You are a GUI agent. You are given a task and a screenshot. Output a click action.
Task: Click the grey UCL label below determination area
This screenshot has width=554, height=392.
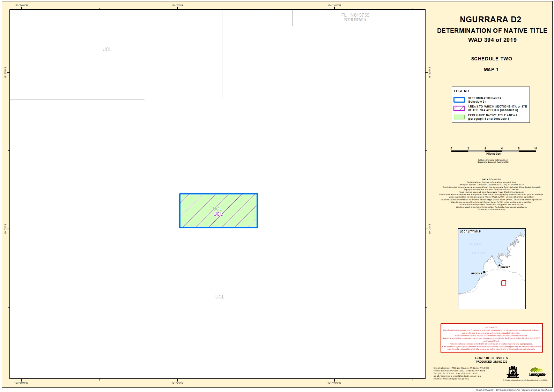[x=220, y=297]
